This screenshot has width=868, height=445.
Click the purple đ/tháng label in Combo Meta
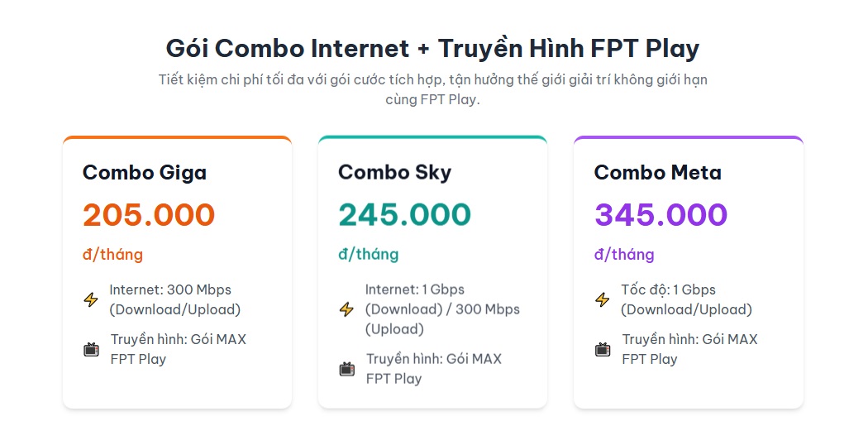click(624, 255)
